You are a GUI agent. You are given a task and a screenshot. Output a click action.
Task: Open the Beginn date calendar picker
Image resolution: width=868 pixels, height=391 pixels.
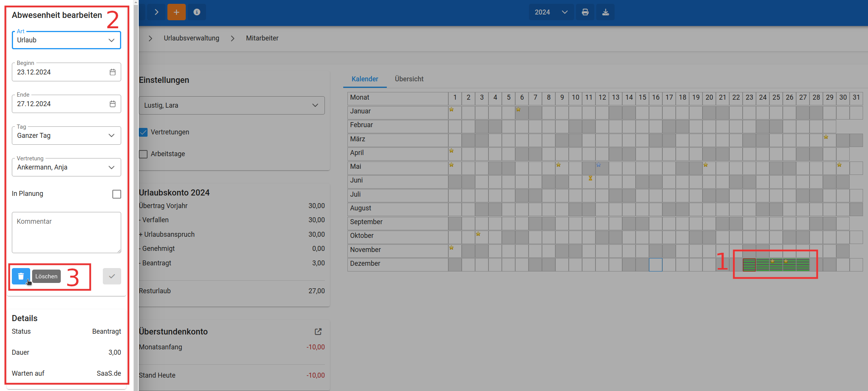[112, 72]
